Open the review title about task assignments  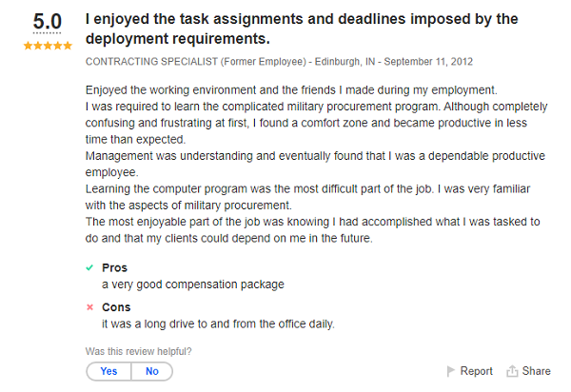[301, 29]
